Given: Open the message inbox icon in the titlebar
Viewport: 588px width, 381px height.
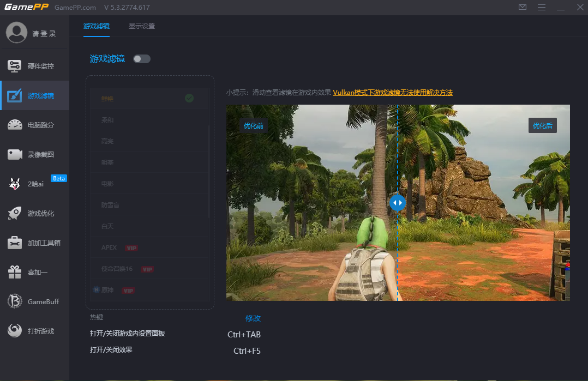Looking at the screenshot, I should [x=522, y=7].
